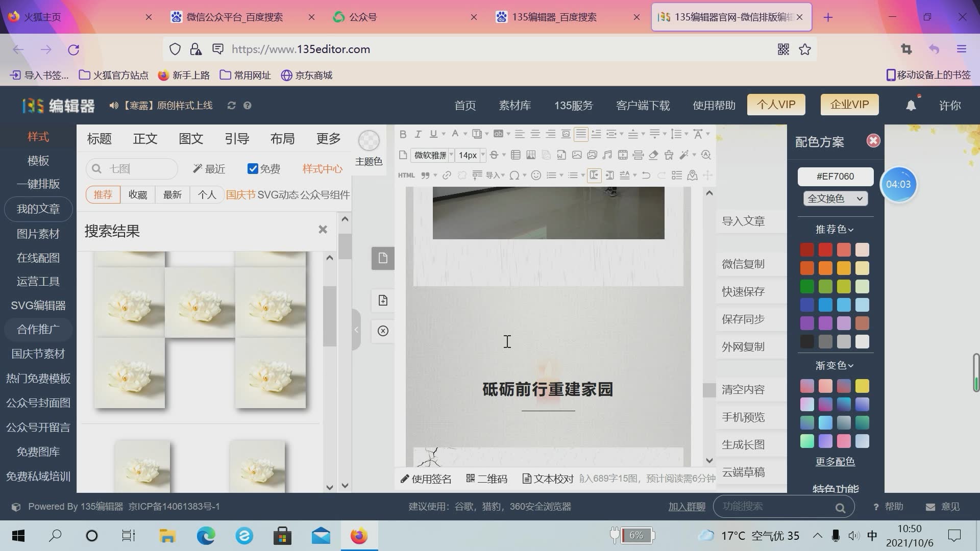Expand the 推荐色 section
Screen dimensions: 980x551
point(835,230)
